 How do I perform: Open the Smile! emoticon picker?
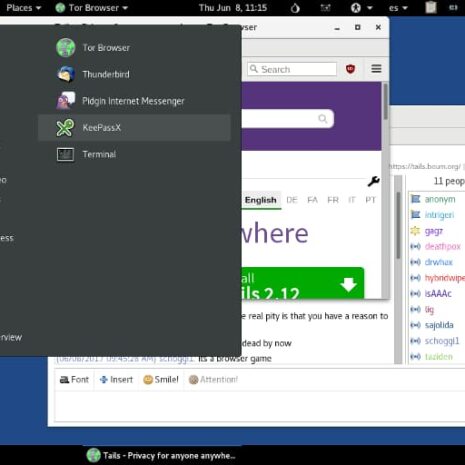tap(161, 379)
